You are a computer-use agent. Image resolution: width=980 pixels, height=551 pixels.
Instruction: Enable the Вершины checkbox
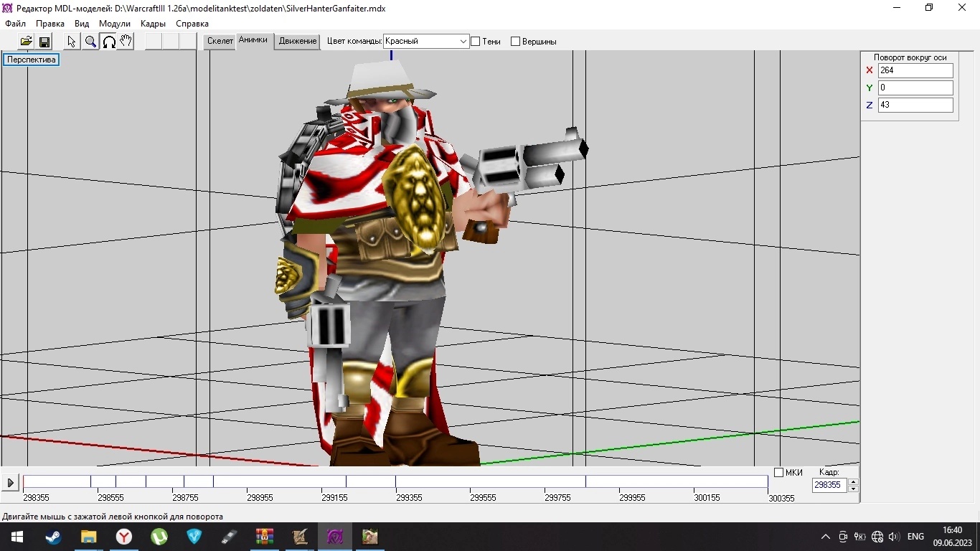515,42
